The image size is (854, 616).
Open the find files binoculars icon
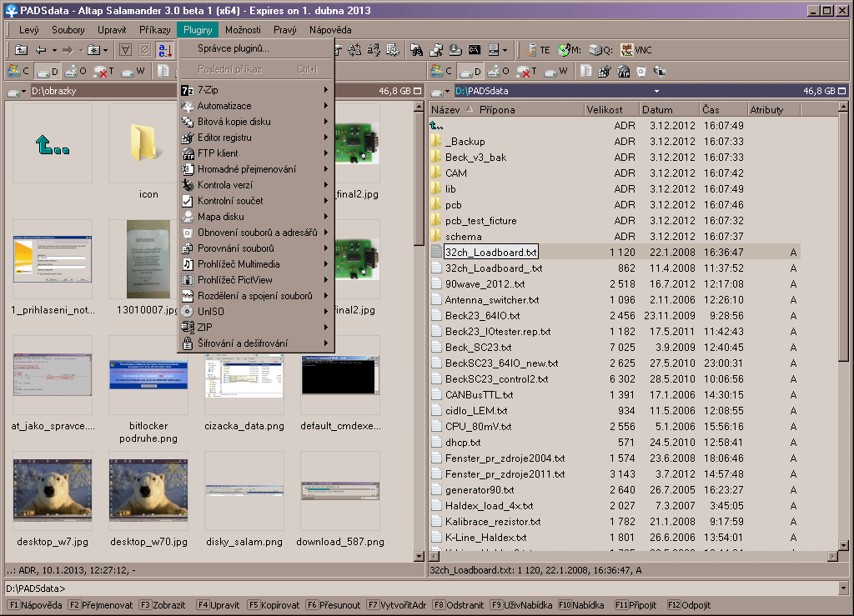[x=416, y=50]
